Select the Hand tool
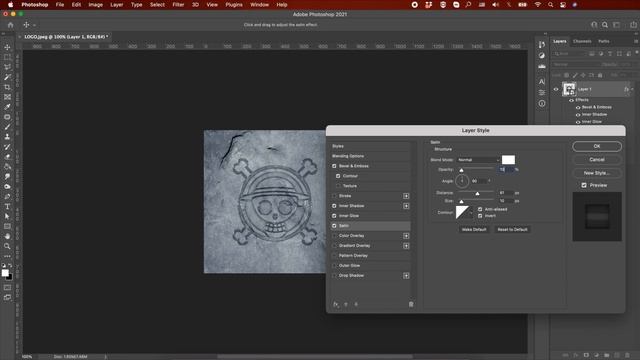The image size is (640, 360). [x=7, y=236]
